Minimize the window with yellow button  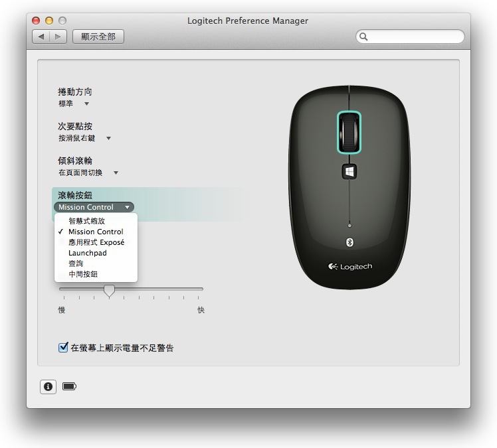pyautogui.click(x=49, y=21)
